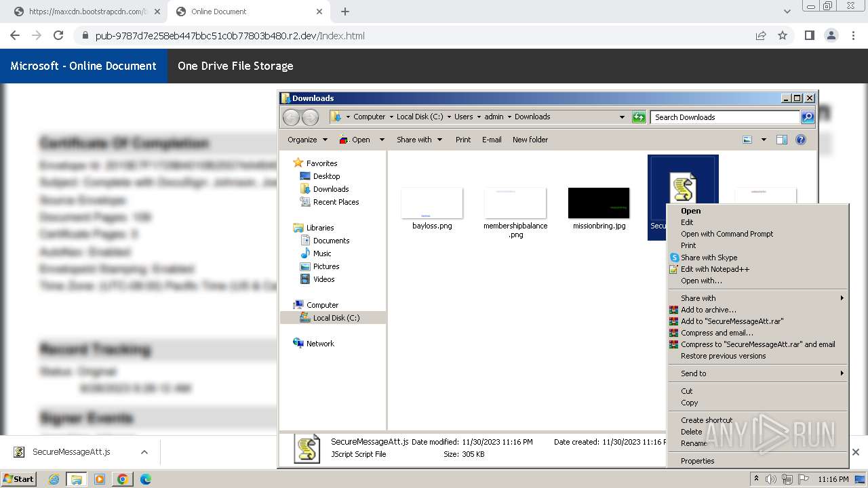The image size is (868, 488).
Task: Click the Explorer back navigation arrow
Action: coord(291,117)
